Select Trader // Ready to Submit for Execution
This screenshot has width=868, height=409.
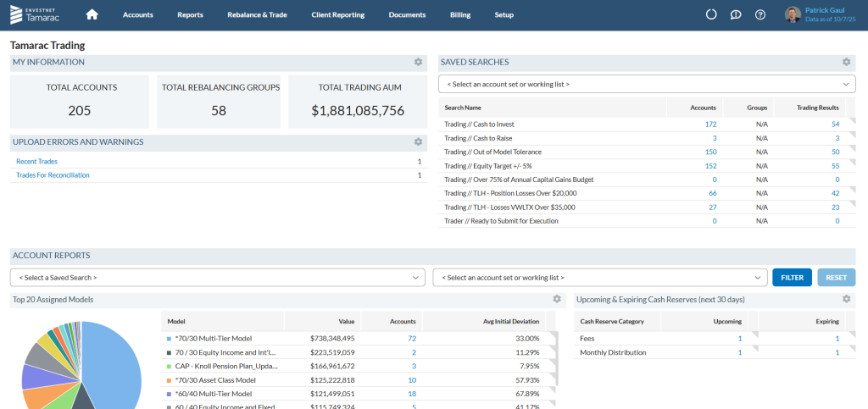pyautogui.click(x=647, y=221)
